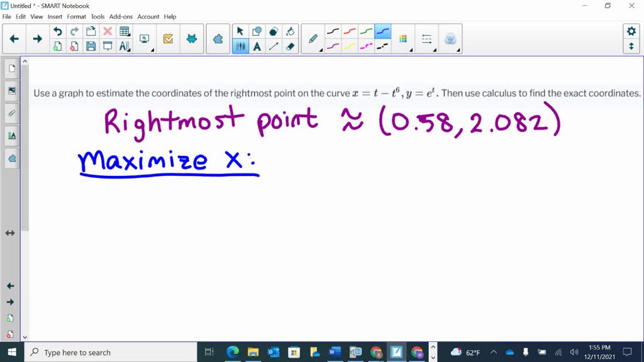This screenshot has height=362, width=644.
Task: Activate the Text tool
Action: click(257, 47)
